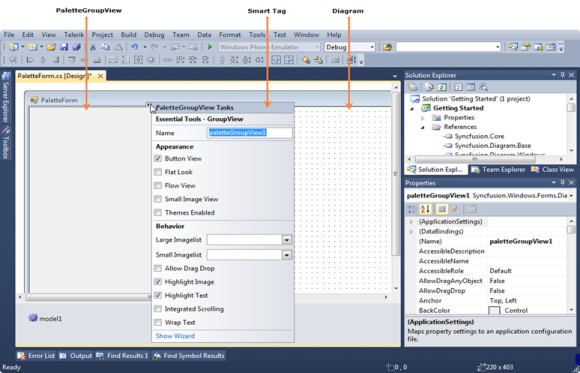Image resolution: width=580 pixels, height=373 pixels.
Task: Open the Output panel tab
Action: coord(75,356)
